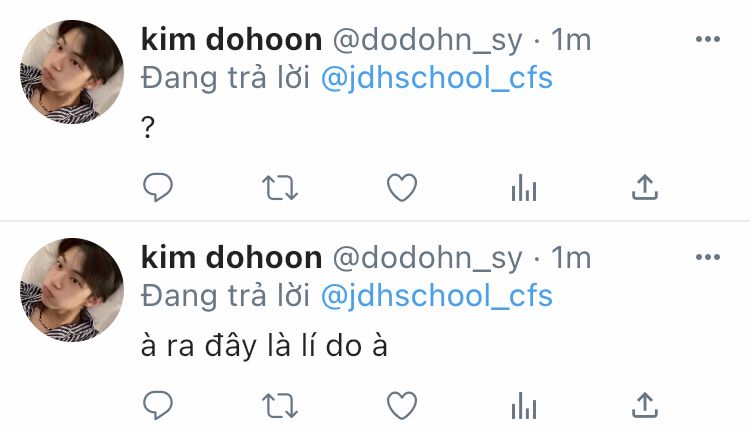Open kim dohoon profile name in the first tweet
Screen dimensions: 750x432
coord(232,39)
